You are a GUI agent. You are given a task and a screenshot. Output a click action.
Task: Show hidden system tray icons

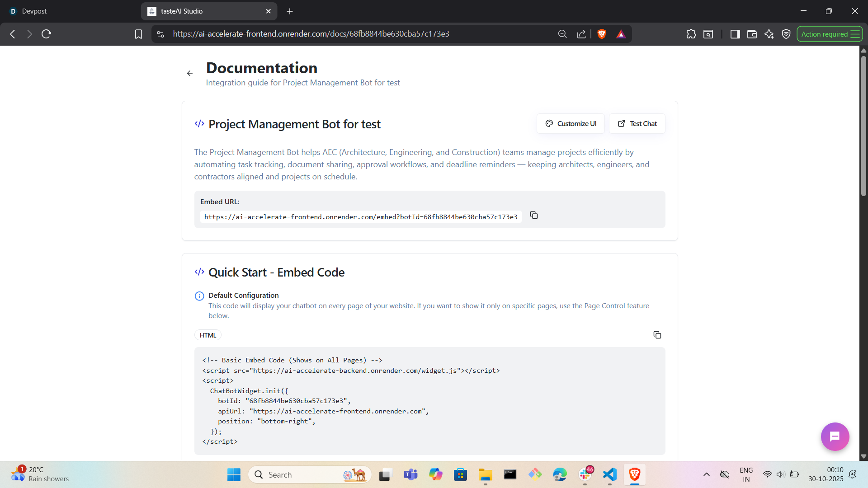[706, 474]
